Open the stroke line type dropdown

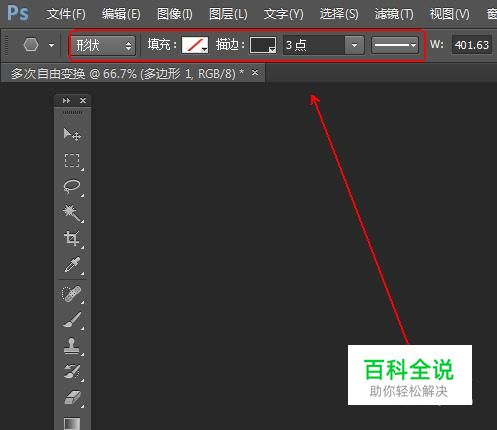[395, 45]
